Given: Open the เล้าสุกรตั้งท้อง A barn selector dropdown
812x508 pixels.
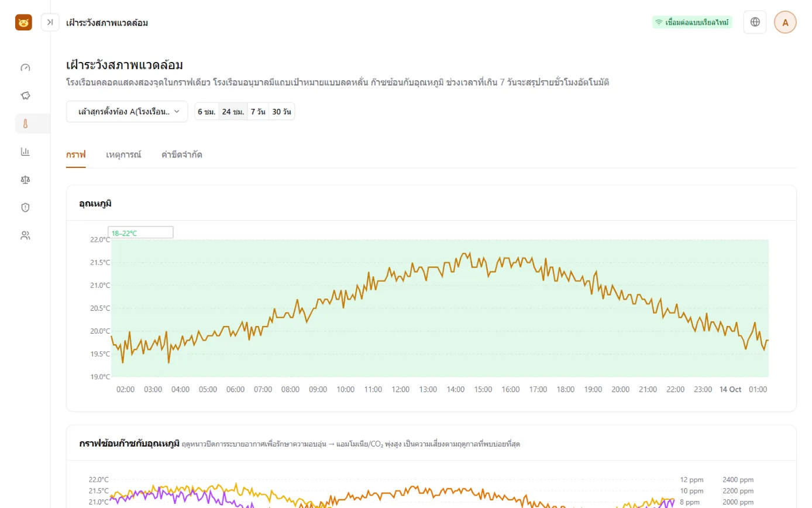Looking at the screenshot, I should [x=127, y=111].
